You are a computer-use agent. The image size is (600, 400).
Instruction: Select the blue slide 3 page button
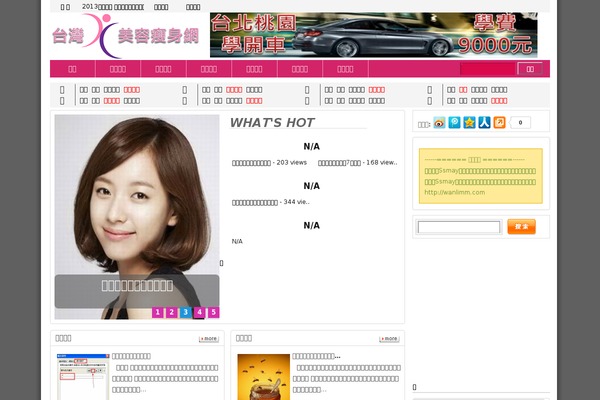click(x=186, y=312)
